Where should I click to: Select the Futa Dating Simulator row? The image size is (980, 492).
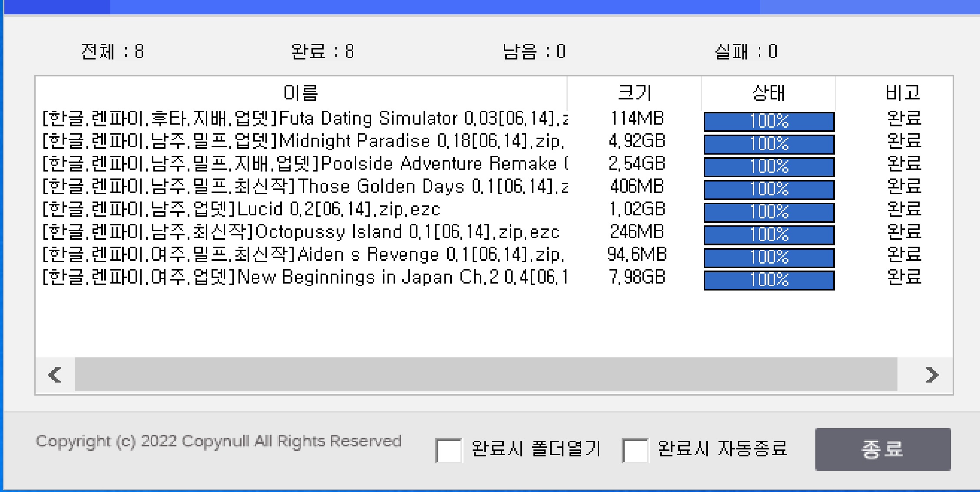[x=304, y=119]
